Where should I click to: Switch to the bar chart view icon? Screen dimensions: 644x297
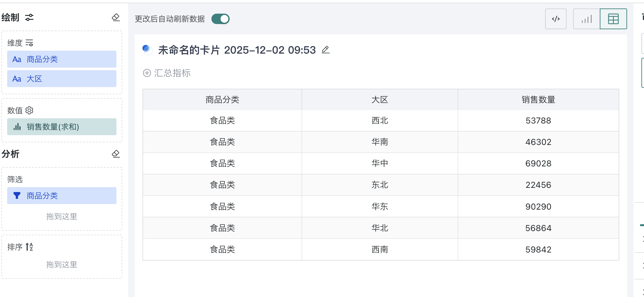coord(586,19)
